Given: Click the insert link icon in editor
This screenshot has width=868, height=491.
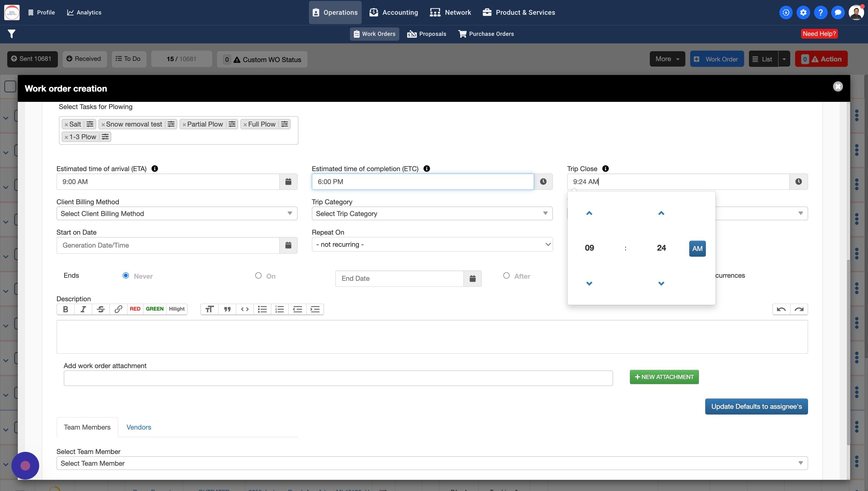Looking at the screenshot, I should pos(118,309).
